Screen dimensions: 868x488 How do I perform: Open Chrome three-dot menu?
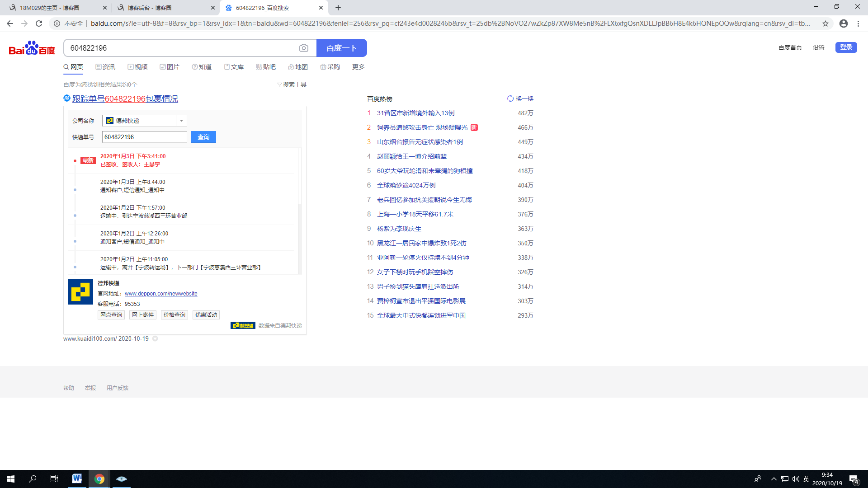[x=858, y=23]
